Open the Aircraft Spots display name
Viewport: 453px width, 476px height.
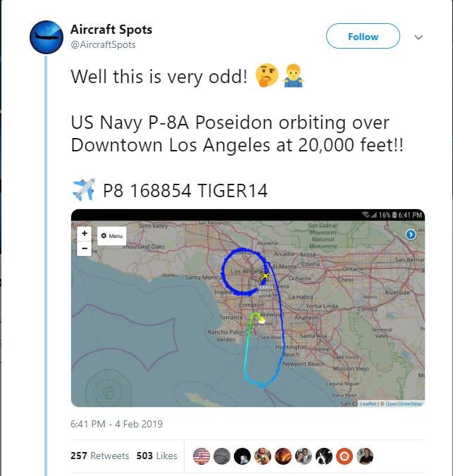tap(111, 30)
